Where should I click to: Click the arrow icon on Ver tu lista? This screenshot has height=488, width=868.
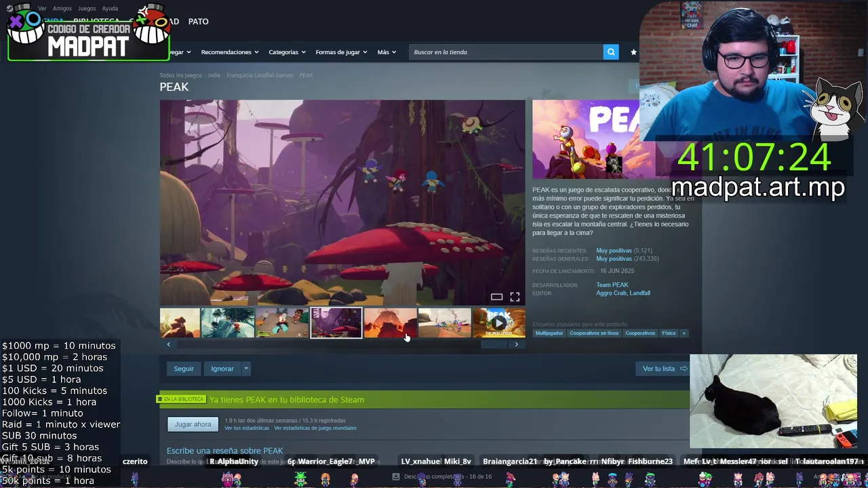[x=683, y=369]
